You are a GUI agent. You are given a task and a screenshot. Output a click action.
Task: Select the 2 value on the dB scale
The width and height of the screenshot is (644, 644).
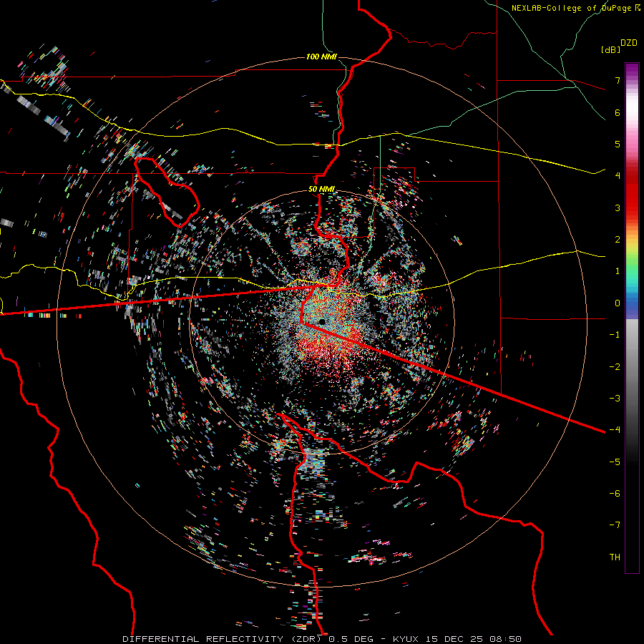pyautogui.click(x=618, y=240)
